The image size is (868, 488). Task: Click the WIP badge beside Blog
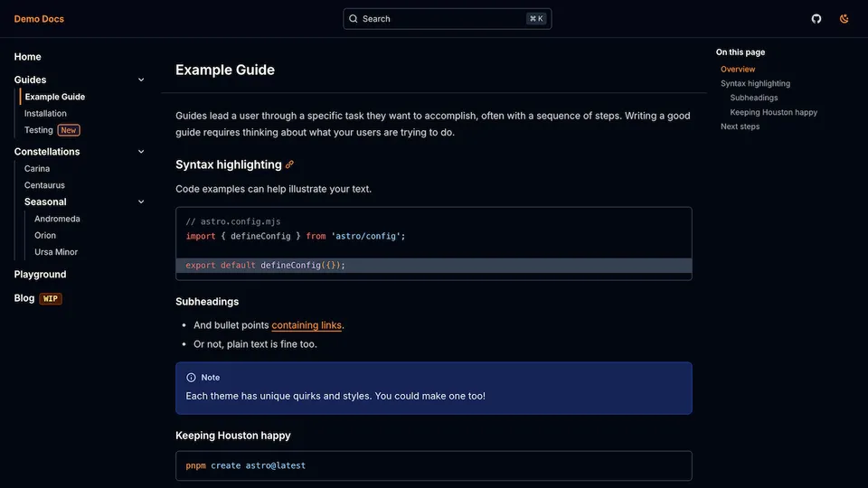[x=51, y=299]
